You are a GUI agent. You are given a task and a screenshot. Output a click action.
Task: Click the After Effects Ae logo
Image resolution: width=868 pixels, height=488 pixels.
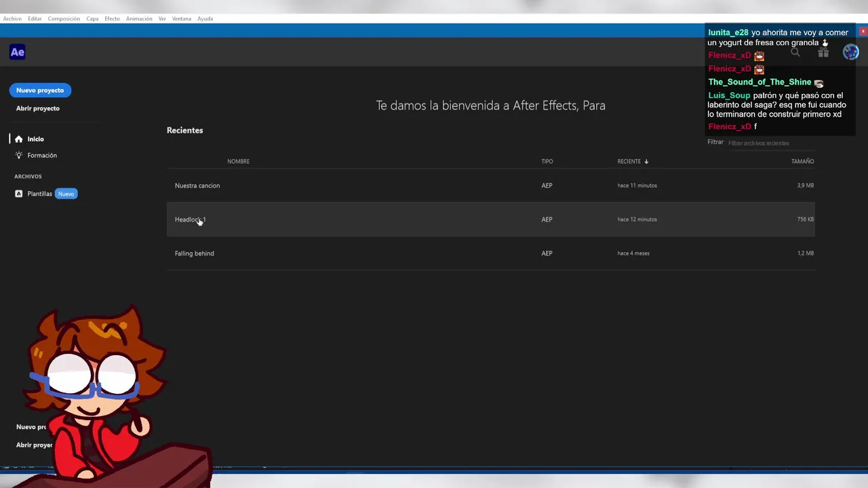pyautogui.click(x=18, y=52)
